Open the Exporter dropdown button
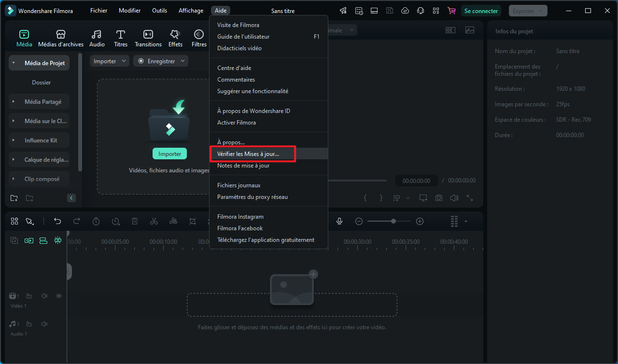Viewport: 618px width, 364px height. [528, 11]
